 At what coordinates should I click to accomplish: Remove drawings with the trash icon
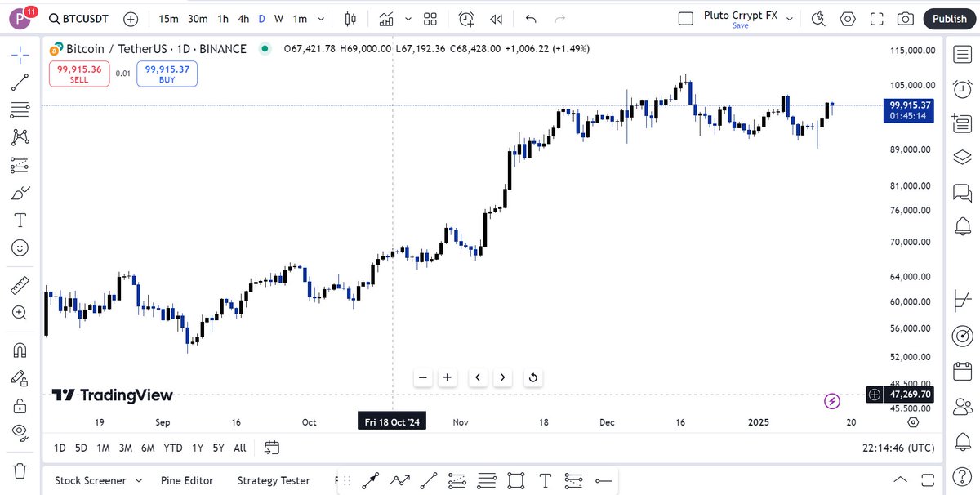(20, 471)
